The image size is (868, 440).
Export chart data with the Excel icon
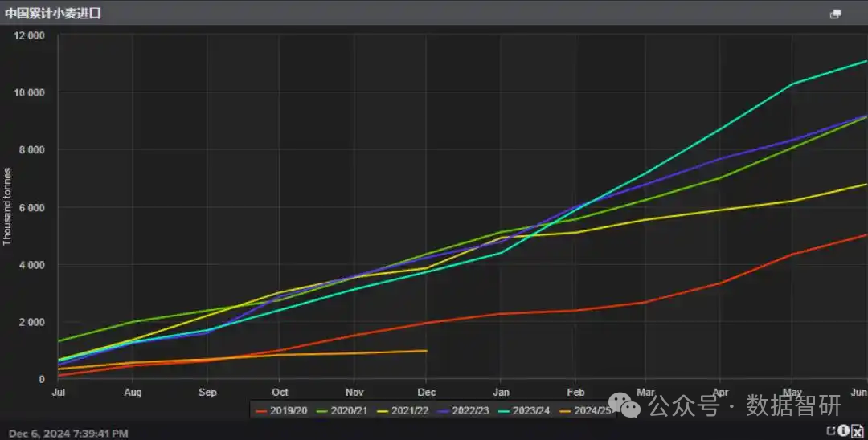tap(857, 430)
